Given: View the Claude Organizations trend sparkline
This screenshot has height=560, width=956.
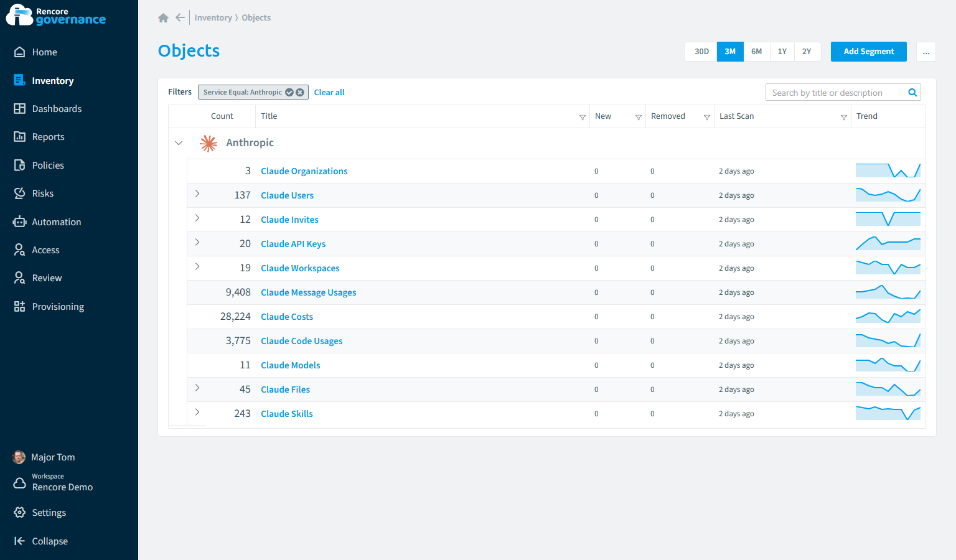Looking at the screenshot, I should (x=888, y=170).
